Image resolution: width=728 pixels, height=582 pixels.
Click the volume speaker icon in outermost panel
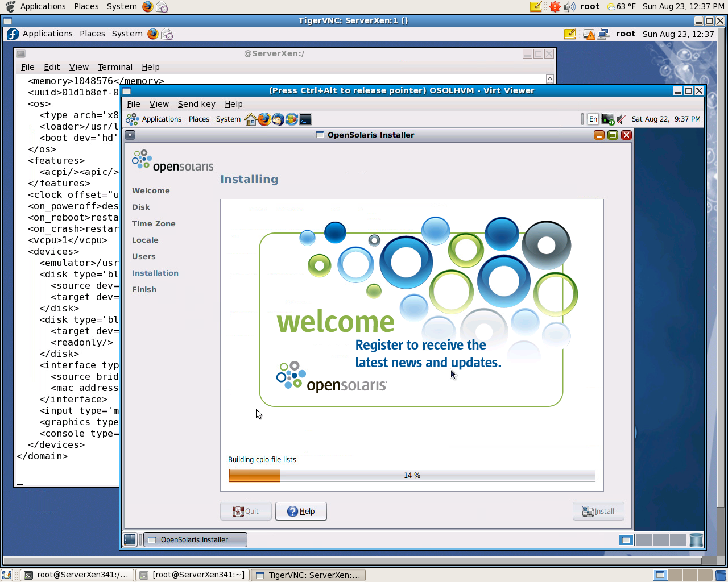[x=569, y=6]
